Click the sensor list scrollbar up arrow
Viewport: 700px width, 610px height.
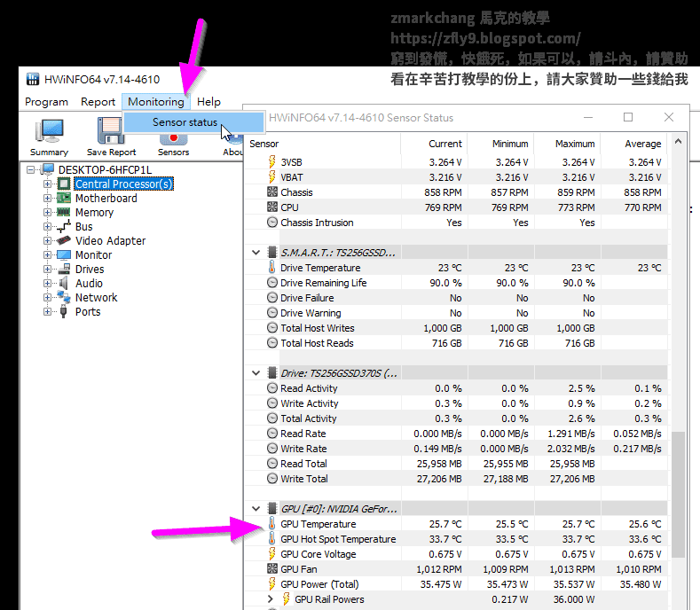click(678, 142)
